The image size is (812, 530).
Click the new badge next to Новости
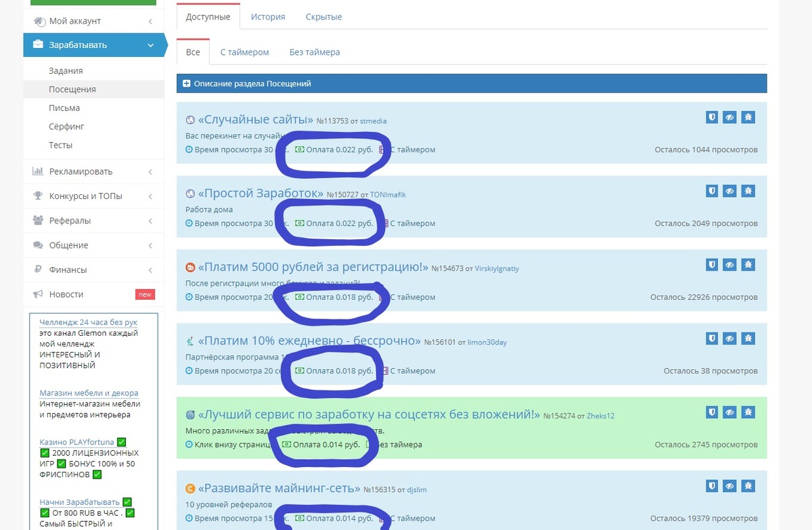(144, 294)
